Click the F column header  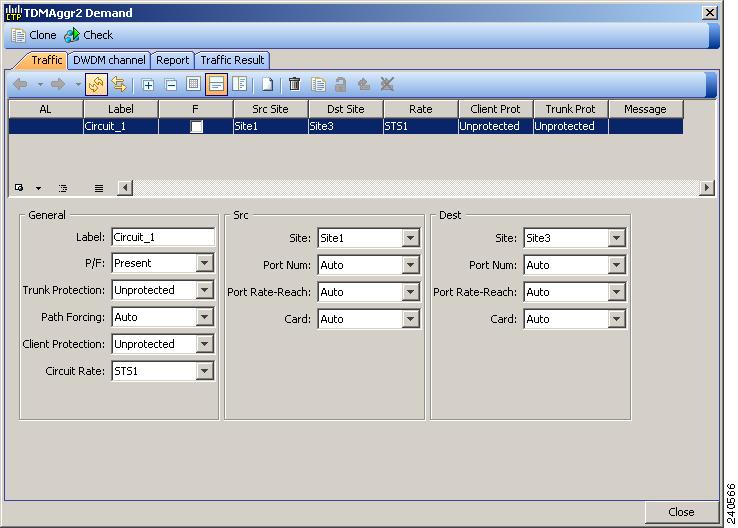(196, 109)
